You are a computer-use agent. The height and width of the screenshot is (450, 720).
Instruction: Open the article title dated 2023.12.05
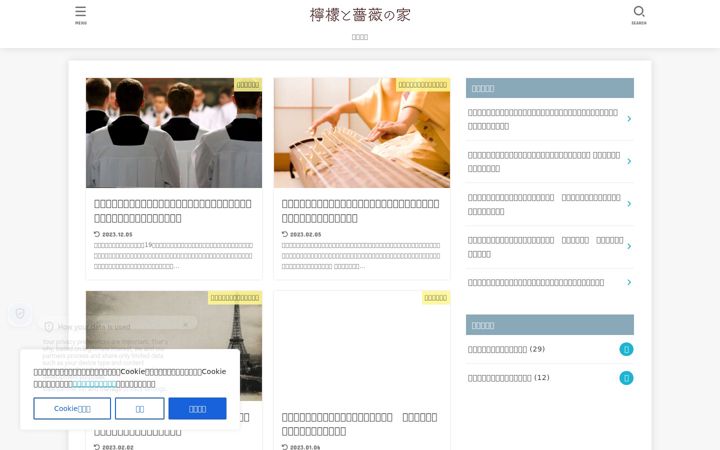[173, 211]
